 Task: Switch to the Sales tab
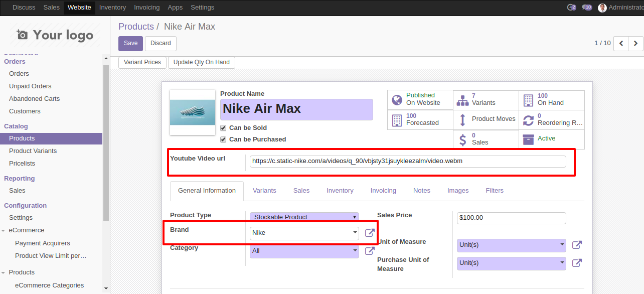301,191
